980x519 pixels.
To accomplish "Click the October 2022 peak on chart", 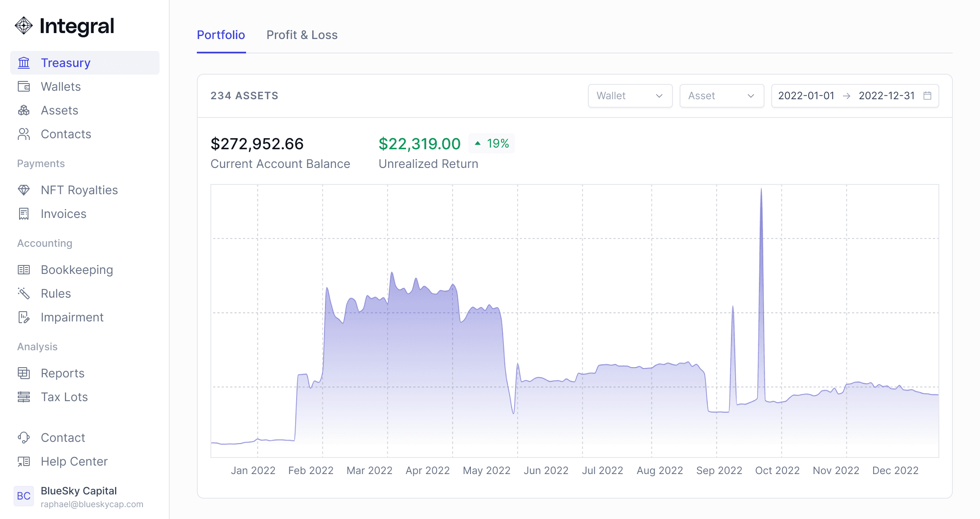I will click(761, 189).
